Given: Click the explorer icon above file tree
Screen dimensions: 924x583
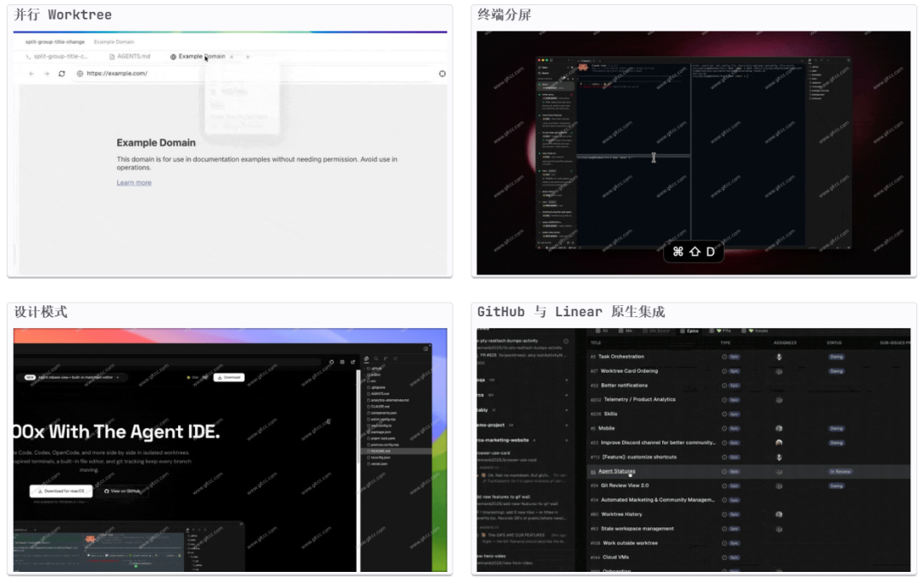Looking at the screenshot, I should point(366,359).
